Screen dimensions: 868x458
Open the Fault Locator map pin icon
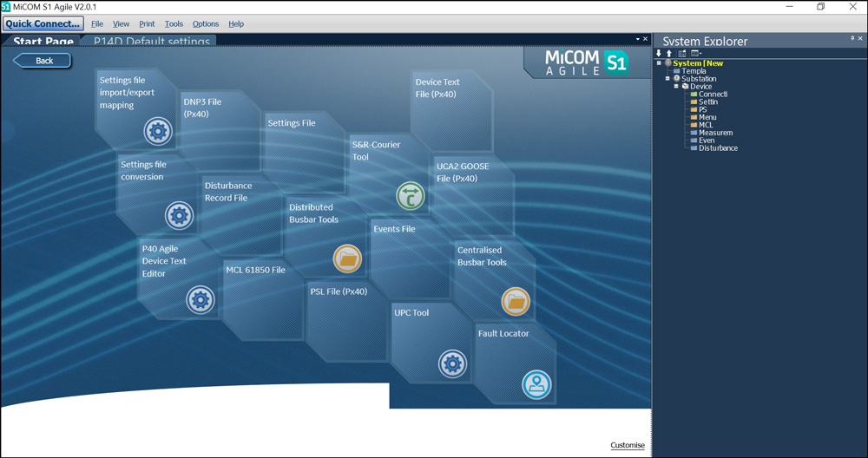click(x=536, y=384)
